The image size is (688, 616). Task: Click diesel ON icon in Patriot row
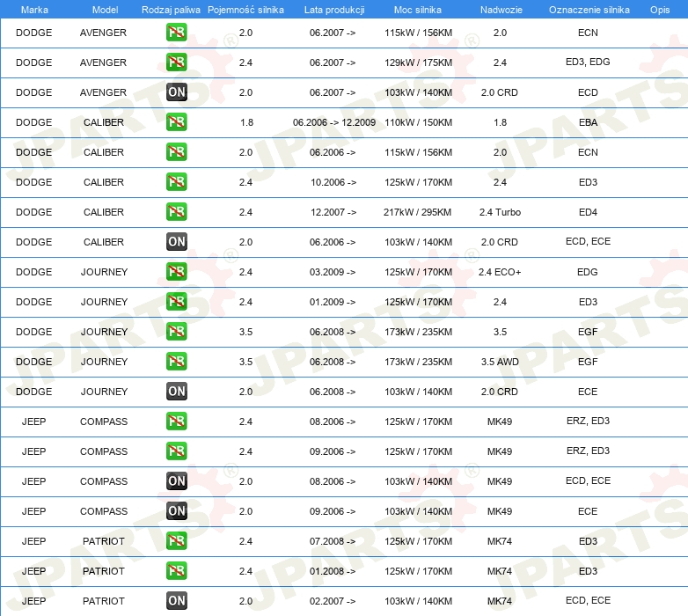176,601
